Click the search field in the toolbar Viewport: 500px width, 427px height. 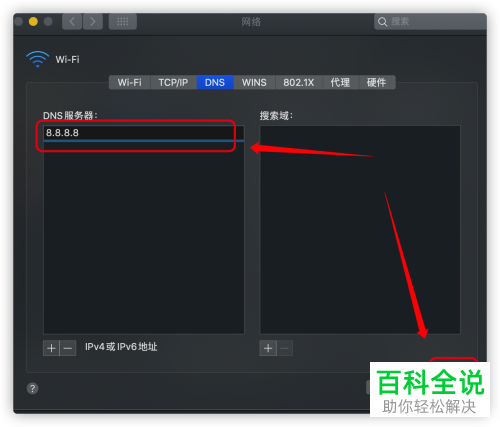[x=430, y=22]
